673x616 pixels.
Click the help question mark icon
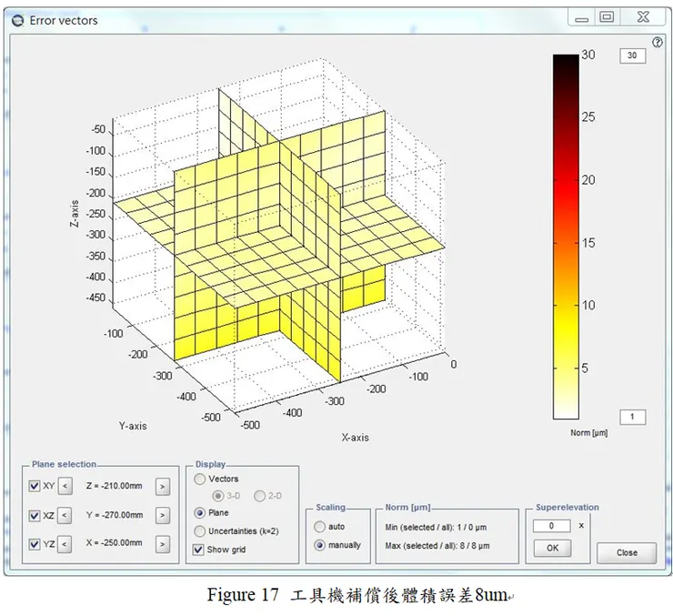click(657, 42)
